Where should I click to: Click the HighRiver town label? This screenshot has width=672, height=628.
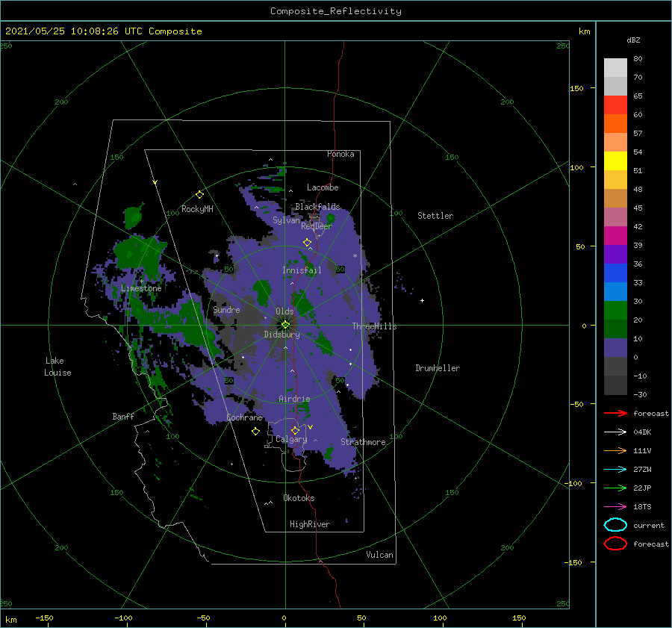pos(310,524)
